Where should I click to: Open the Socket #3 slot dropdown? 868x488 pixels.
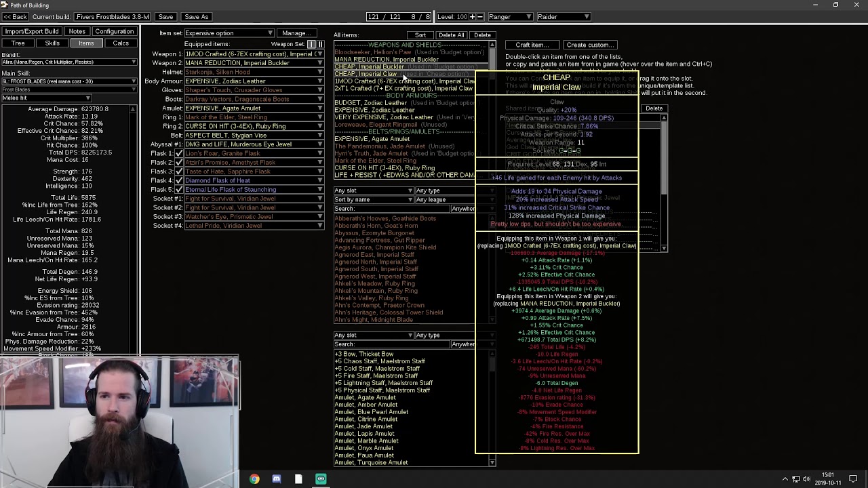pos(254,216)
